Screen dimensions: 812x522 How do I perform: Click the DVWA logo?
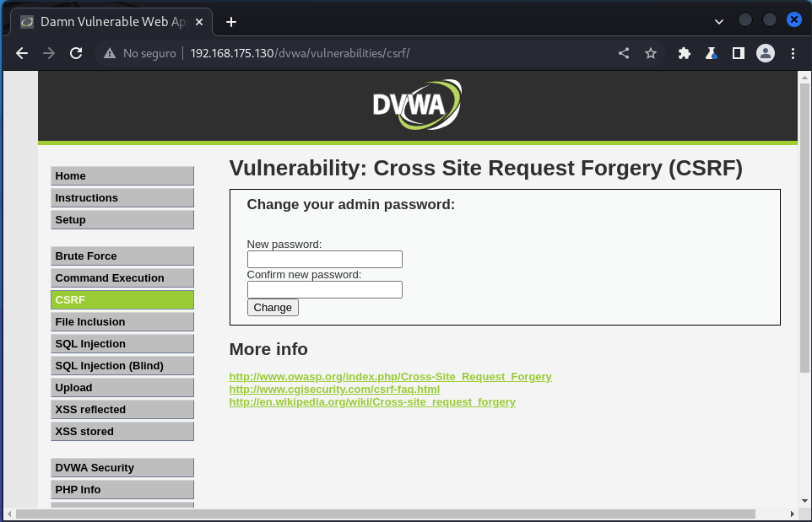(x=417, y=105)
